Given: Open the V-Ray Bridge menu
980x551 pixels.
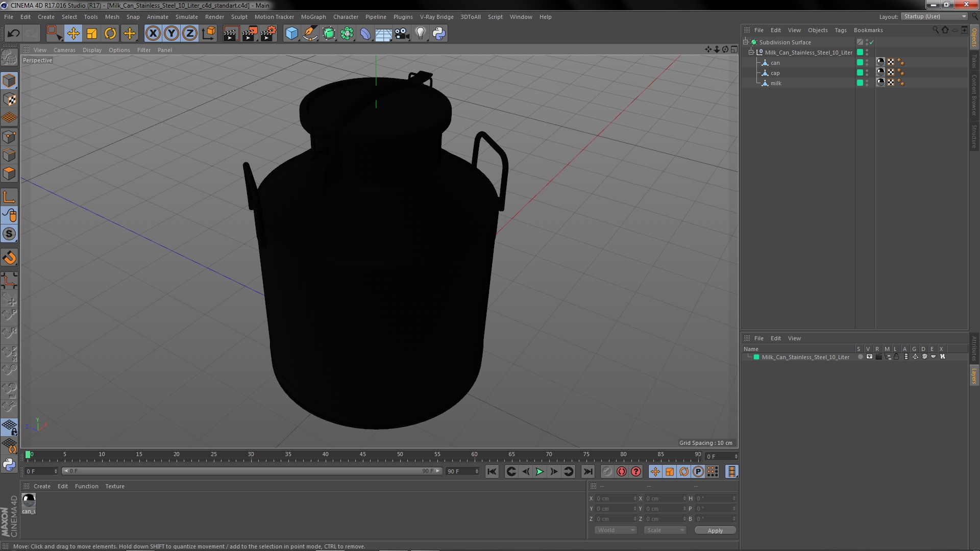Looking at the screenshot, I should pos(436,17).
